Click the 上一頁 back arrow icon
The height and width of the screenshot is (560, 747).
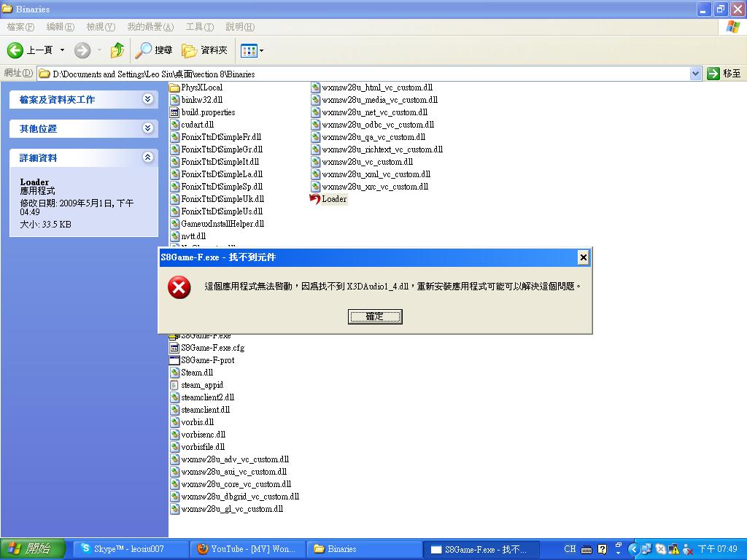point(15,50)
